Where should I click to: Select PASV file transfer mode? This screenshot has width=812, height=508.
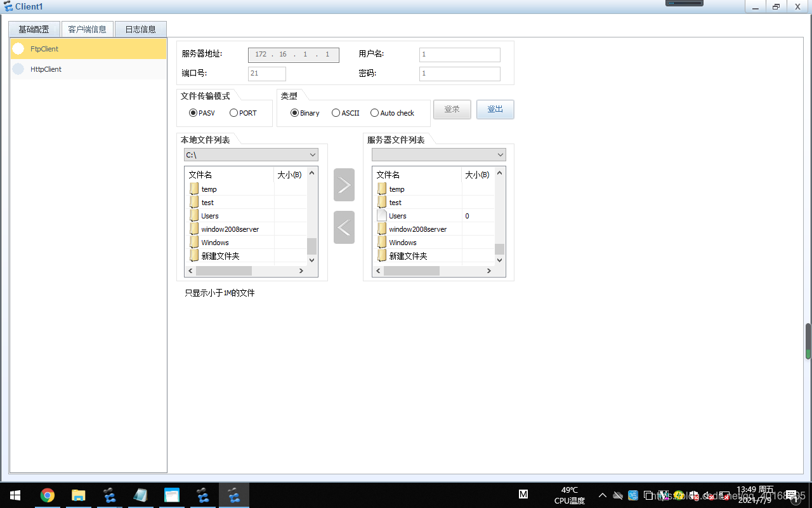(x=202, y=113)
